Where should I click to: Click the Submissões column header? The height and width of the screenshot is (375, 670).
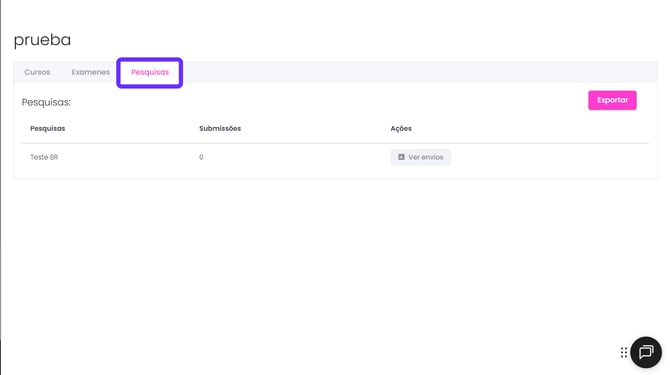point(220,129)
